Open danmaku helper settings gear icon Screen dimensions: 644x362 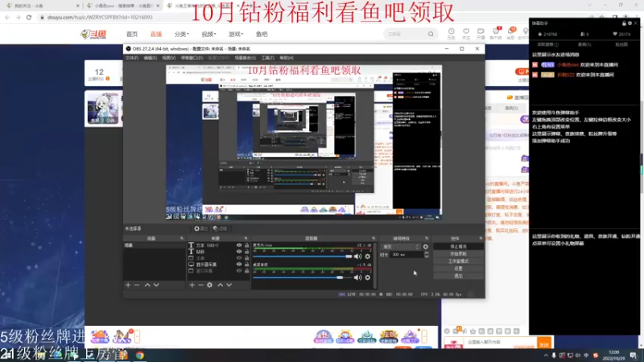point(630,23)
